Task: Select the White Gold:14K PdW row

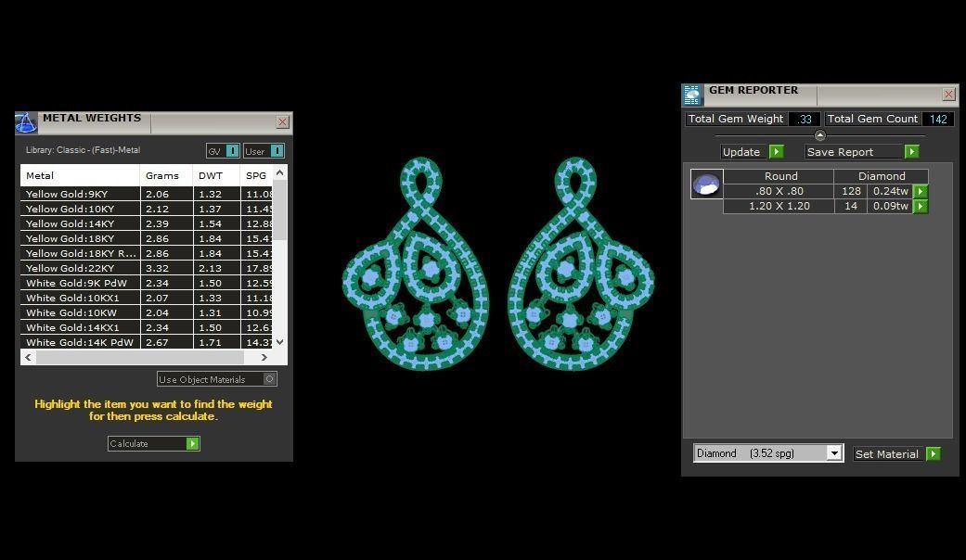Action: [146, 342]
